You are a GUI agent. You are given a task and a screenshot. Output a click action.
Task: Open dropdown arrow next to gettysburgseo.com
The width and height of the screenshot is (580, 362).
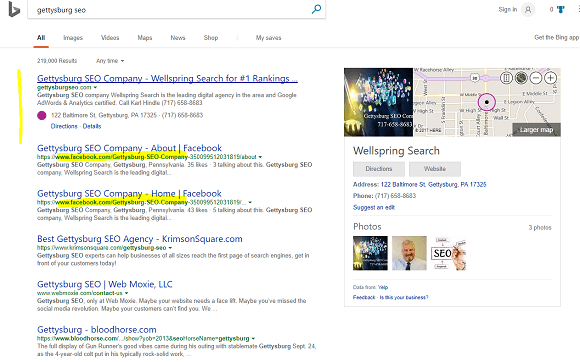point(95,88)
